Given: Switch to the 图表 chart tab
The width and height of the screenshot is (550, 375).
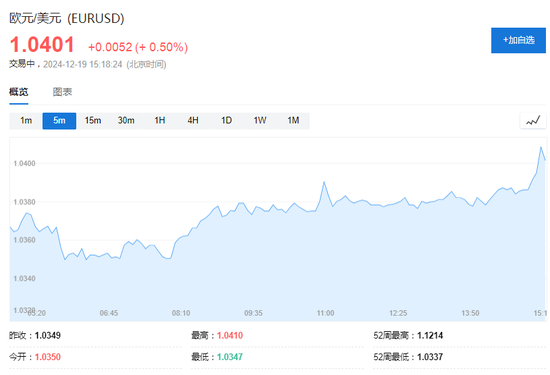Looking at the screenshot, I should [x=62, y=92].
